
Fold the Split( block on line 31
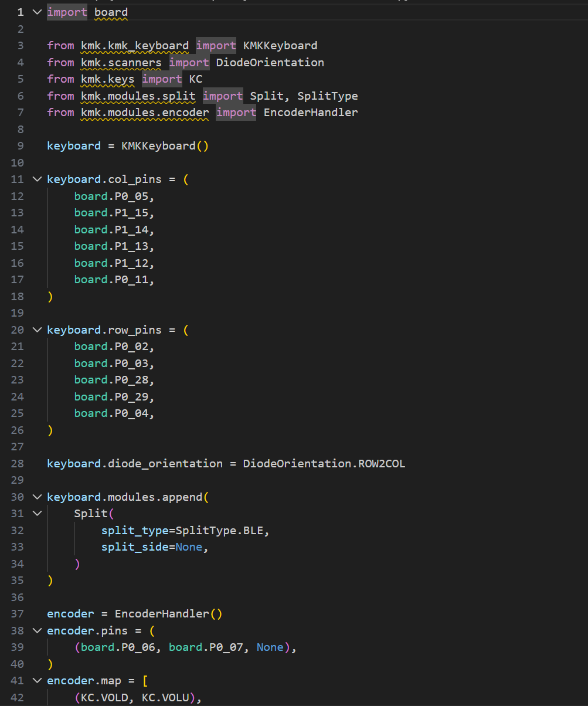click(38, 514)
